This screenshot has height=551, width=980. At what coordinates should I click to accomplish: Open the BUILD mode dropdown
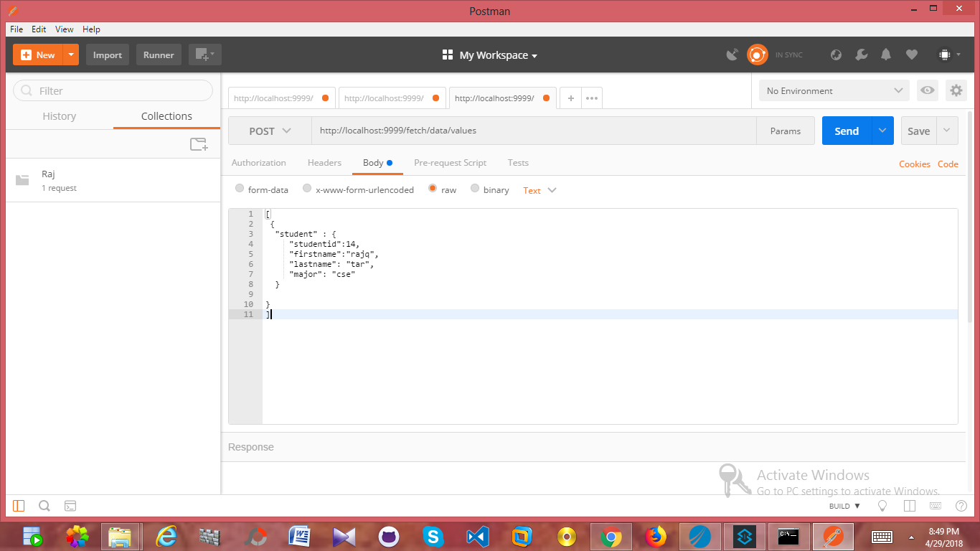(x=844, y=506)
